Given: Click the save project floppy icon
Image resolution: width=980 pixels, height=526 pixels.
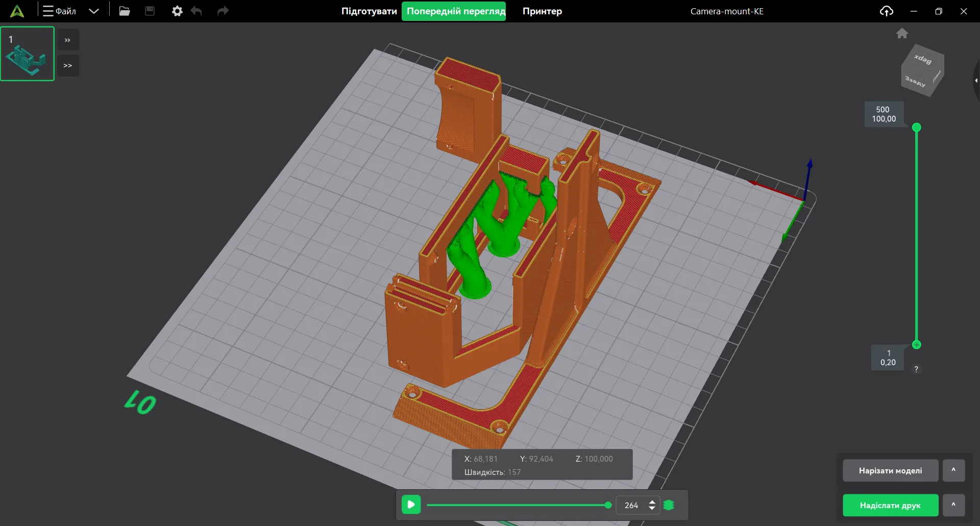Looking at the screenshot, I should [150, 11].
